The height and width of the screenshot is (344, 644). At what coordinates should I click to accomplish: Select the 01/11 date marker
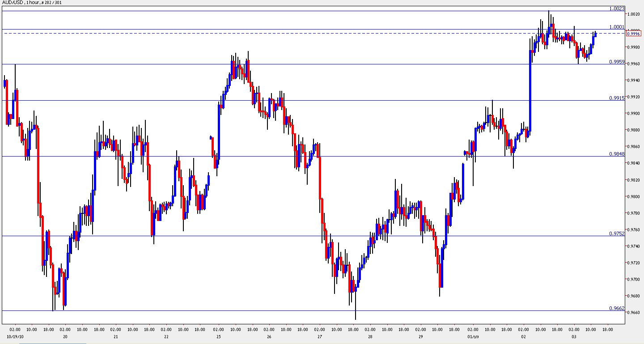(x=473, y=337)
